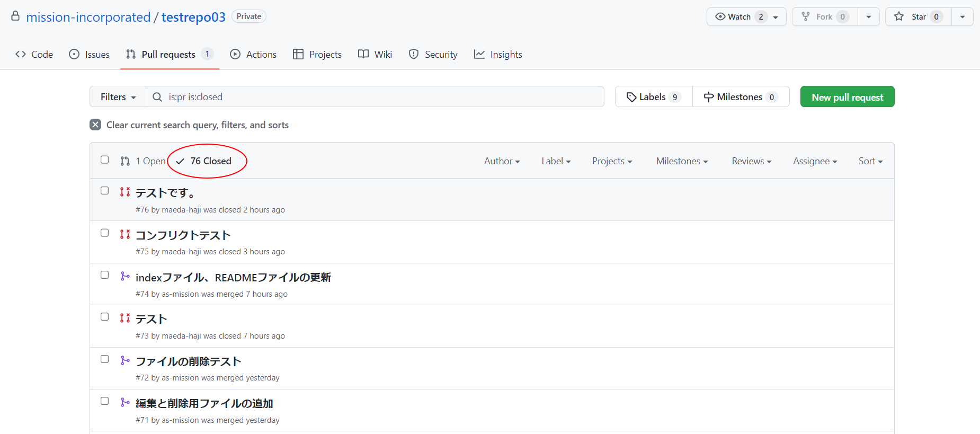Click the Labels tag icon
This screenshot has width=980, height=434.
(631, 97)
